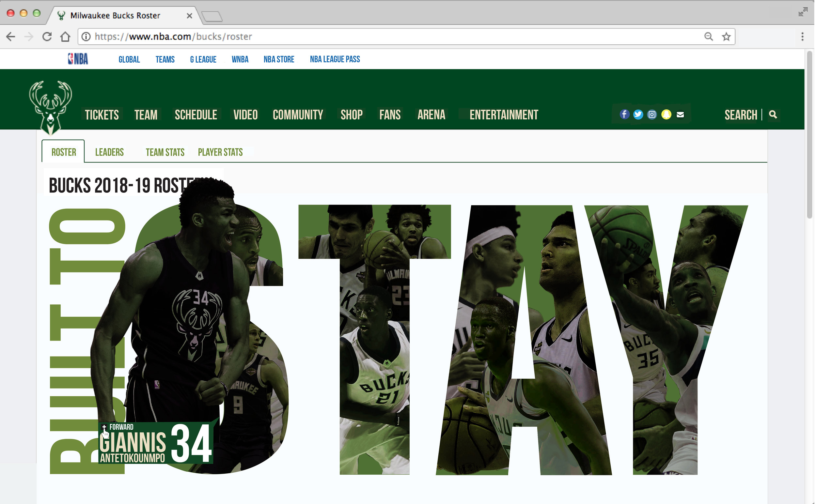This screenshot has width=816, height=504.
Task: Open the Chrome three-dot menu
Action: click(802, 36)
